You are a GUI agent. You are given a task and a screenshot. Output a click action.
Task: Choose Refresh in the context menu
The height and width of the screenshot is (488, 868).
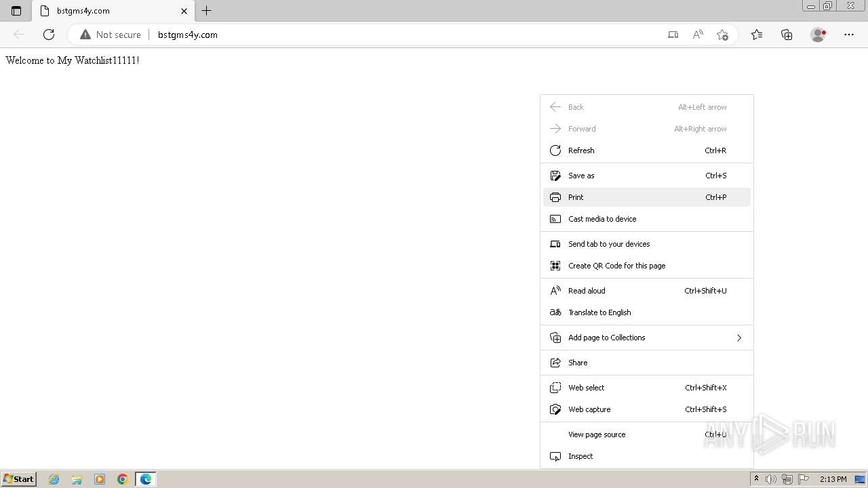pos(647,150)
